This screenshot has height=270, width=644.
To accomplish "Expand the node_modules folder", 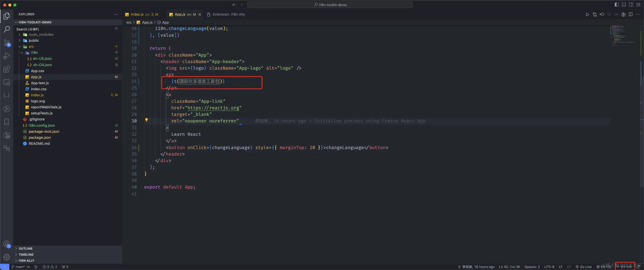I will tap(41, 34).
